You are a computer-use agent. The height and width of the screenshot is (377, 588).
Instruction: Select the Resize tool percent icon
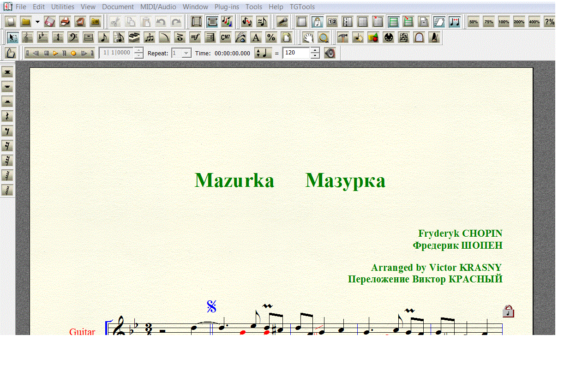tap(271, 37)
